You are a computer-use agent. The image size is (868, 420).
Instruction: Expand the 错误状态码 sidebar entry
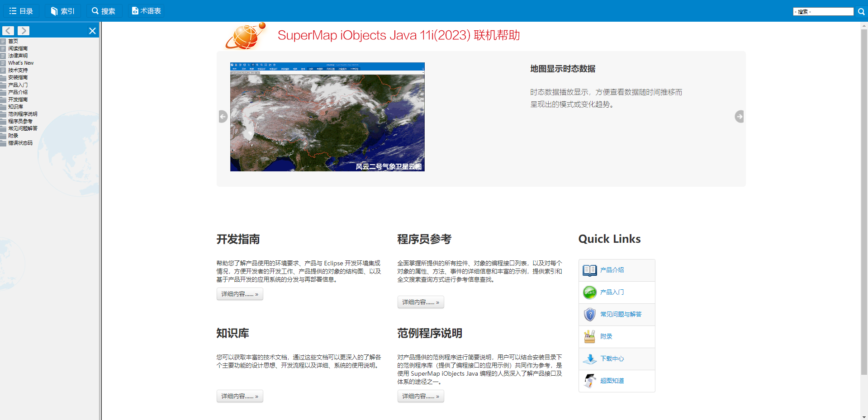click(19, 142)
